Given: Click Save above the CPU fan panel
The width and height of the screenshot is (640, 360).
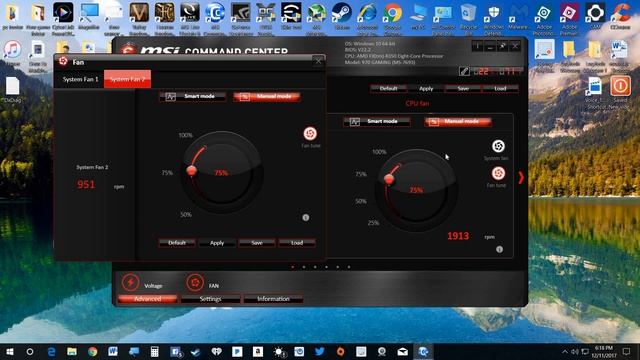Looking at the screenshot, I should 463,88.
